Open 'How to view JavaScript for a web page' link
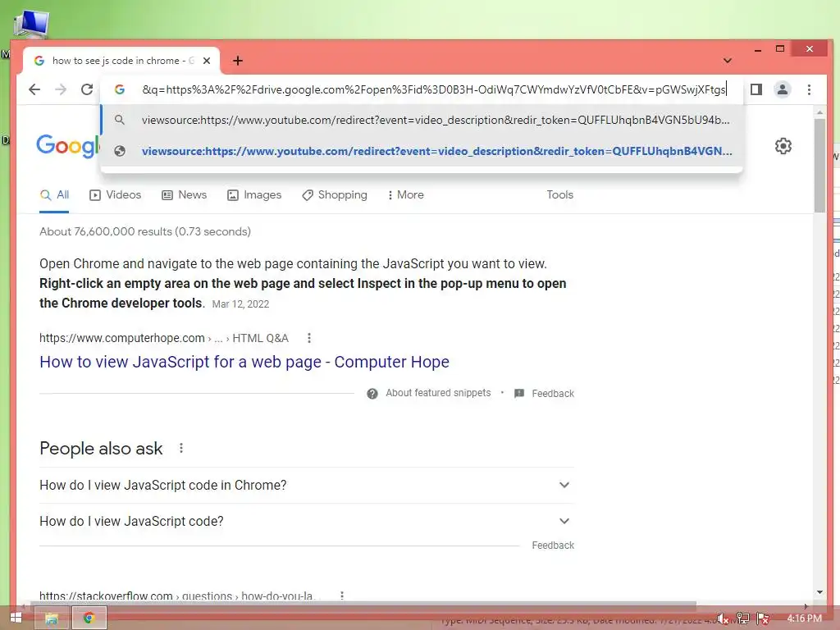This screenshot has width=840, height=630. click(x=244, y=362)
